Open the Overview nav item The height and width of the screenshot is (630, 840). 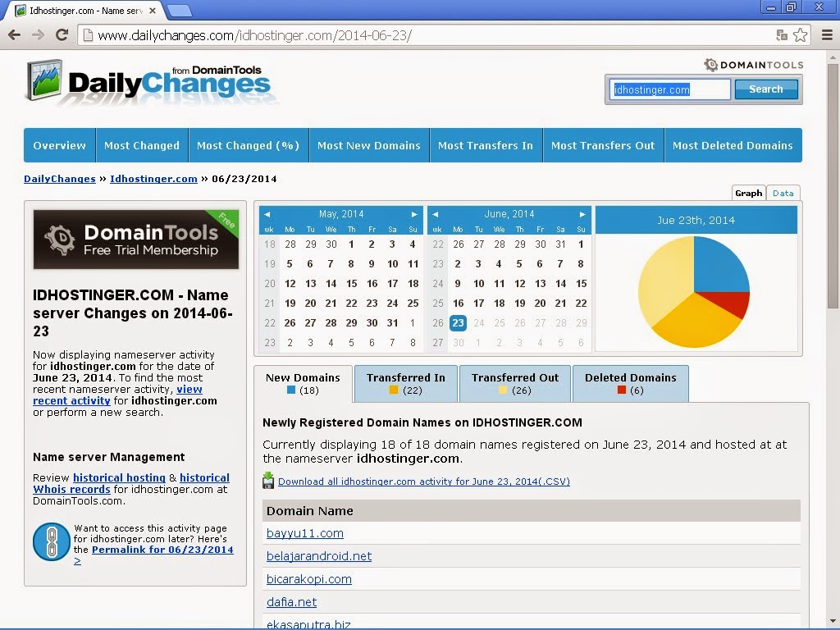pos(59,145)
